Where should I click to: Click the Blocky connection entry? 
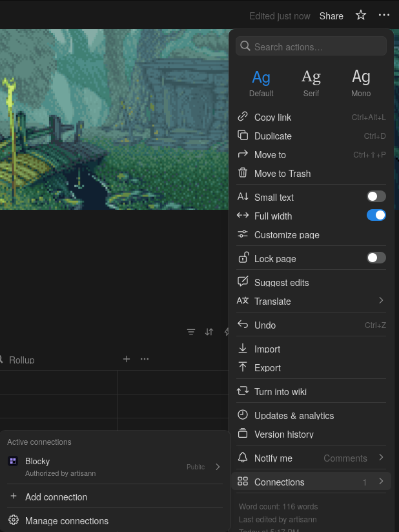coord(115,467)
